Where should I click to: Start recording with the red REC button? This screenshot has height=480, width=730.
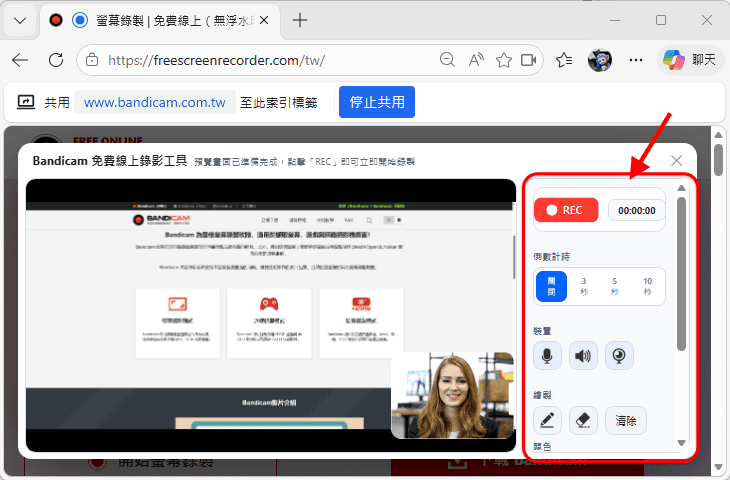(x=566, y=210)
